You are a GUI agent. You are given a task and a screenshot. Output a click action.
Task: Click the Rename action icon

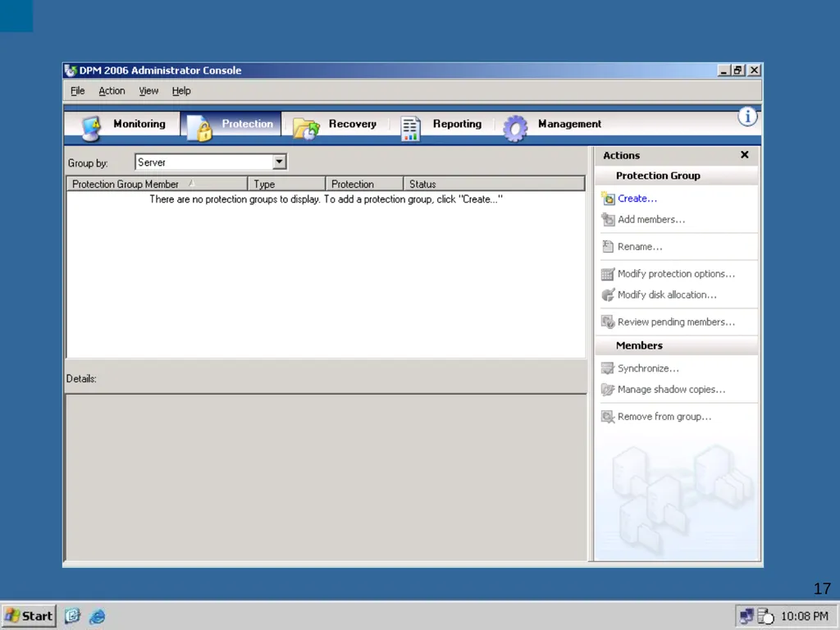[x=608, y=246]
